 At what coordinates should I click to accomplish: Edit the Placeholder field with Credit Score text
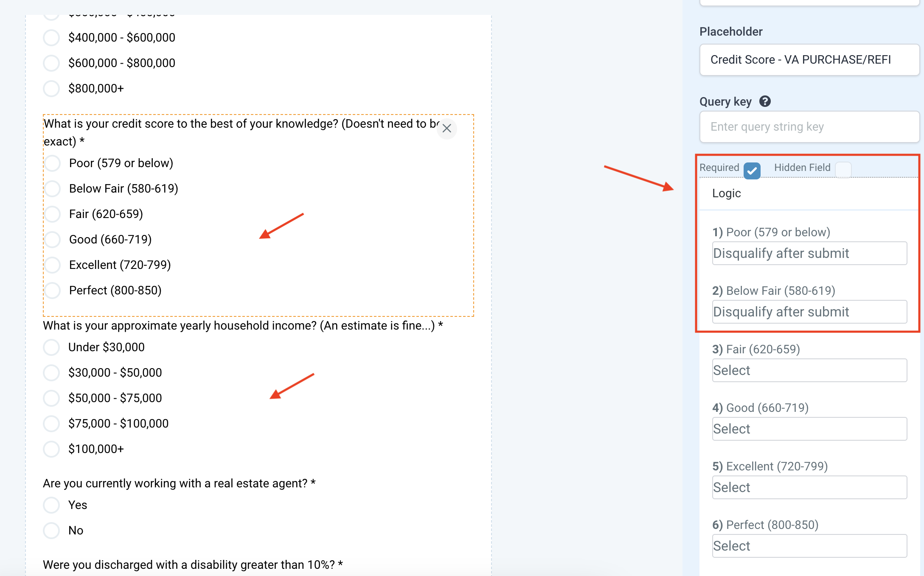(x=809, y=60)
